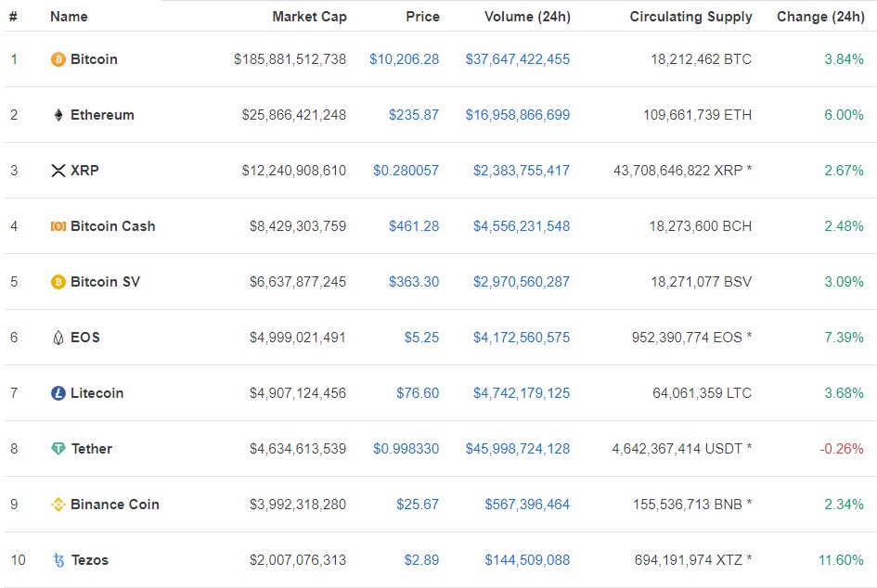Click the Bitcoin coin logo icon
Image resolution: width=877 pixels, height=588 pixels.
pyautogui.click(x=58, y=59)
